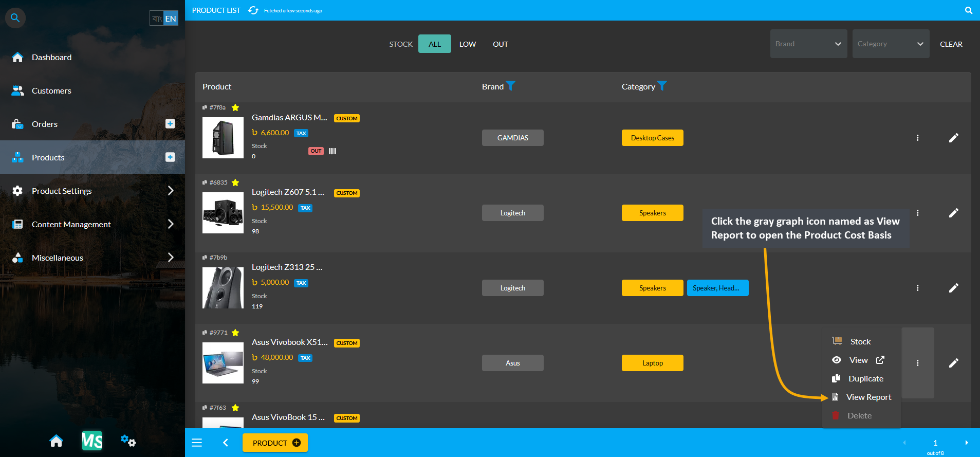Viewport: 980px width, 457px height.
Task: Select View from the context menu
Action: (861, 360)
